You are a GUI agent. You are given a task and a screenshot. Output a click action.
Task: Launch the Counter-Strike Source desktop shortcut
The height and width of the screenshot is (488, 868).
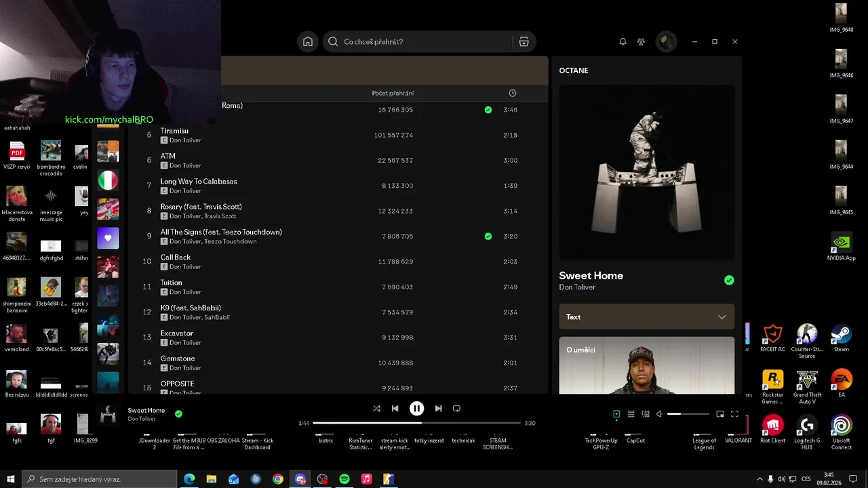point(807,342)
